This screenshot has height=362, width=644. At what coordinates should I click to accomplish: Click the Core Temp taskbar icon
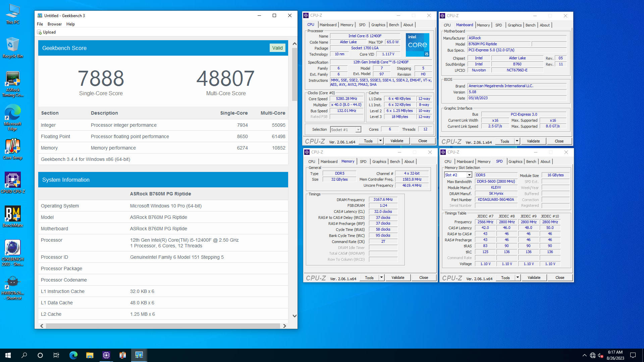coord(123,355)
